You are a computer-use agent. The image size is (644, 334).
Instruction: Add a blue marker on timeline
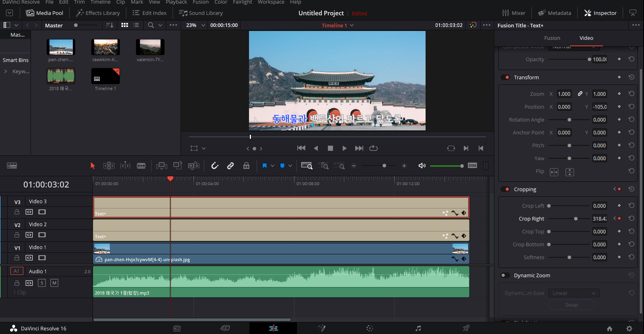282,166
